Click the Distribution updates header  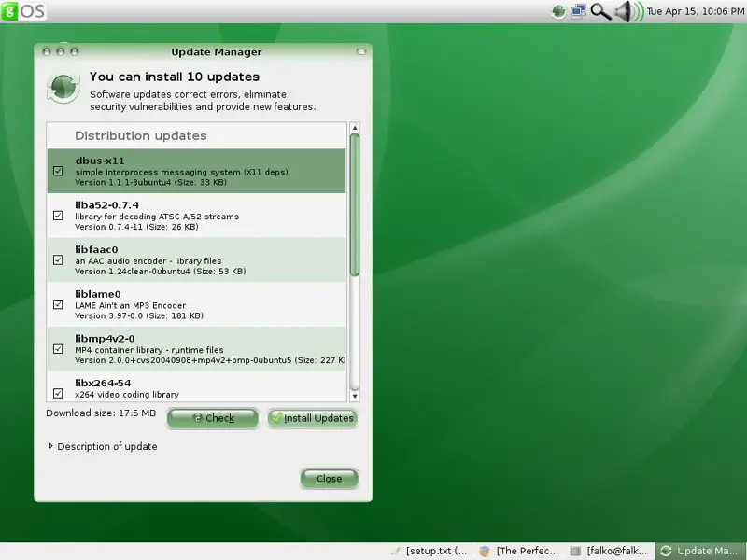(141, 135)
